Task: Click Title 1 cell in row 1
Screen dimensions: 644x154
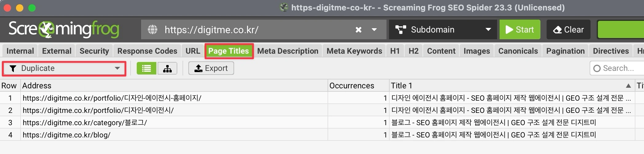Action: [x=512, y=98]
